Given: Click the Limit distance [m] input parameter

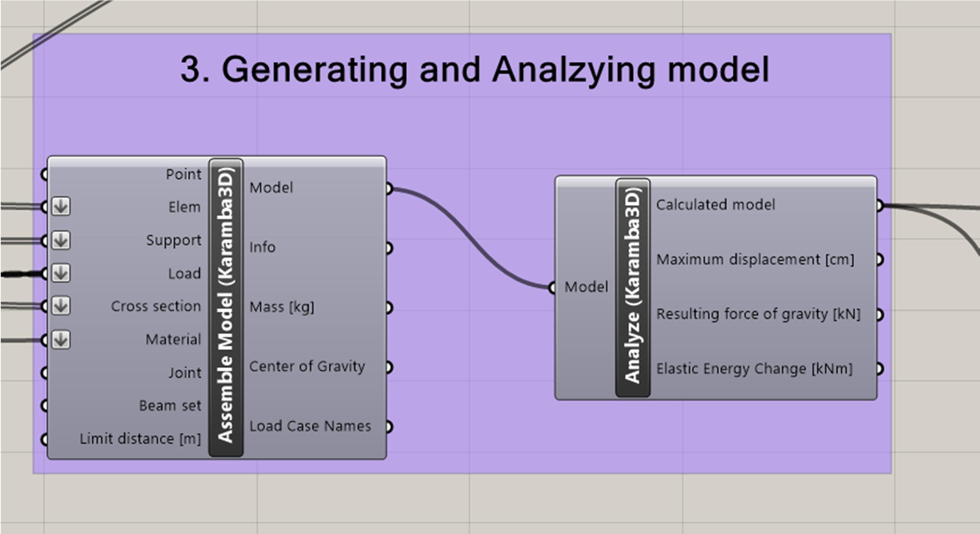Looking at the screenshot, I should [140, 439].
